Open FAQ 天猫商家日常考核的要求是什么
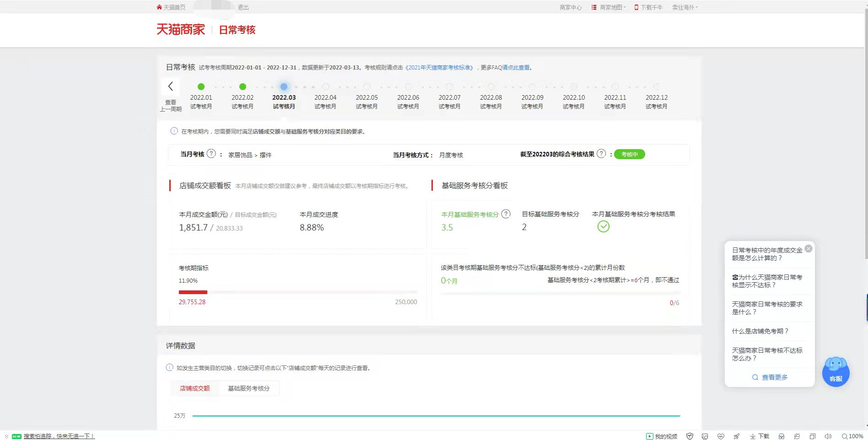The height and width of the screenshot is (440, 868). click(x=767, y=308)
